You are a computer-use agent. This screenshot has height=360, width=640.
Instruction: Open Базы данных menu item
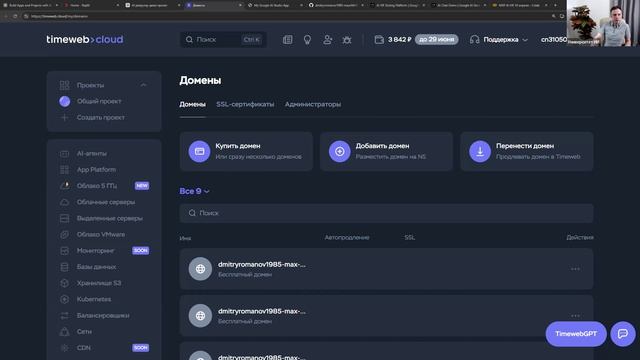pos(96,267)
